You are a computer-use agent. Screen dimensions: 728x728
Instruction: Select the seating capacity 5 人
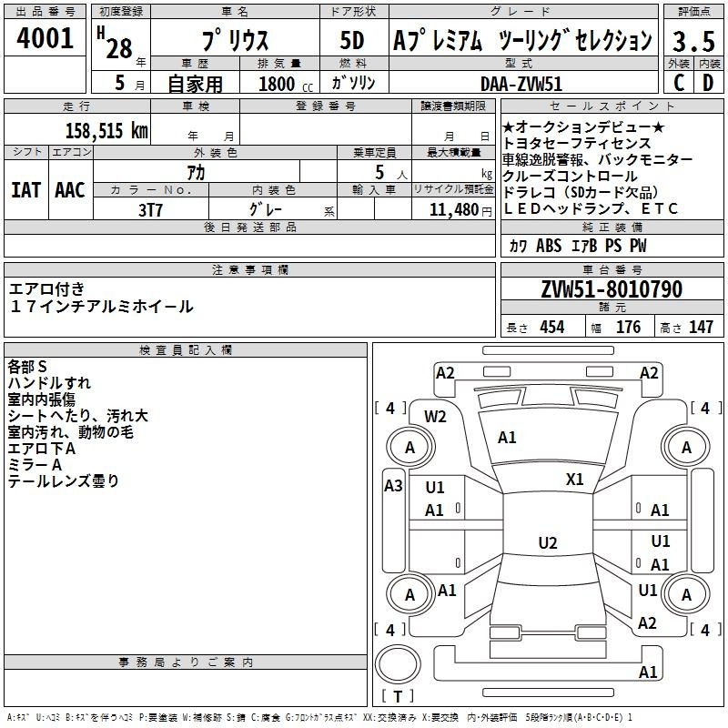(391, 173)
